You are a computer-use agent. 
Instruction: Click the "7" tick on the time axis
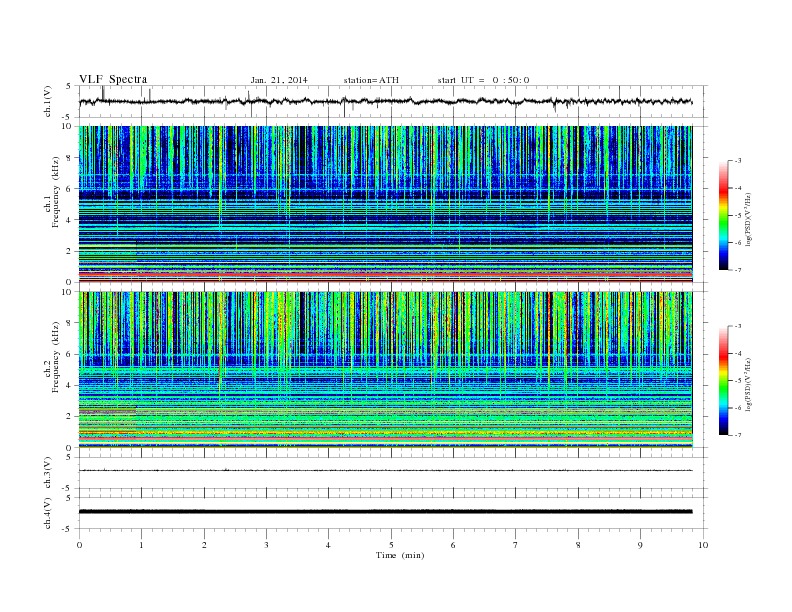516,545
